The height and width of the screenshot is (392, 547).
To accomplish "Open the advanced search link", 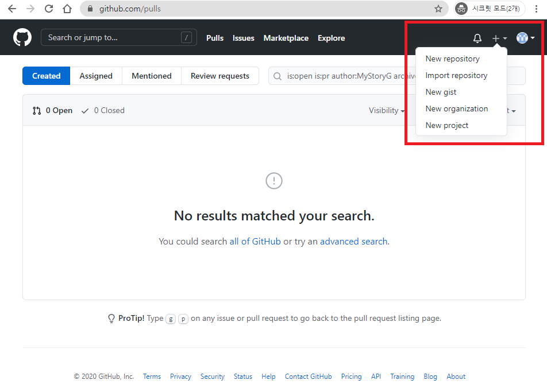I will pyautogui.click(x=354, y=241).
